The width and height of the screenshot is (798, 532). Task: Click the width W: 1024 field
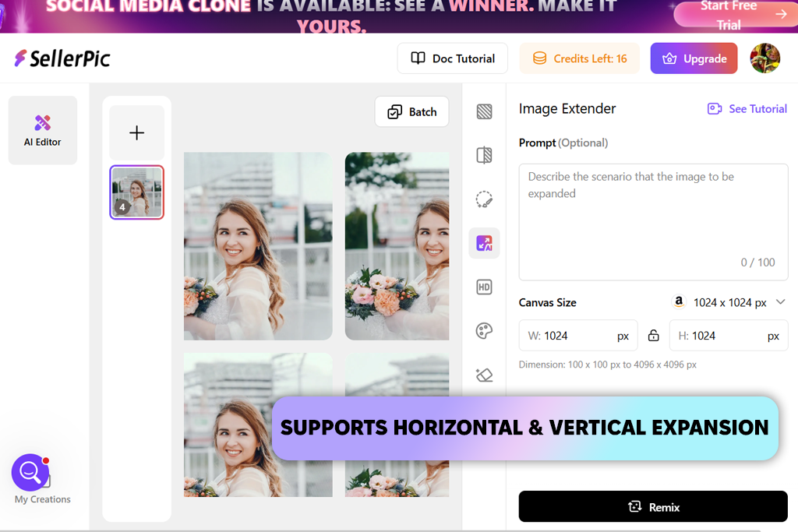(x=578, y=336)
